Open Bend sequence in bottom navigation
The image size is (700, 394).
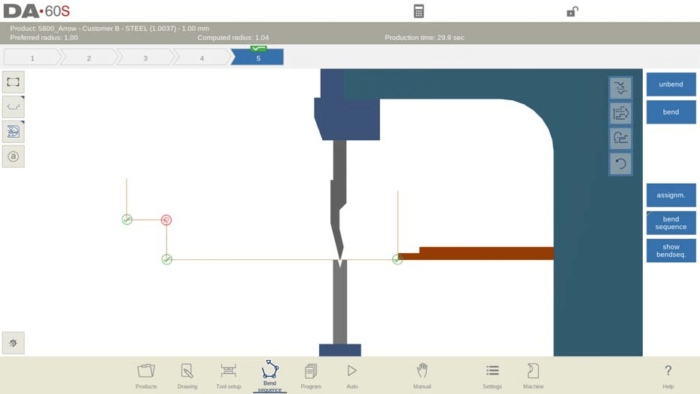click(270, 376)
